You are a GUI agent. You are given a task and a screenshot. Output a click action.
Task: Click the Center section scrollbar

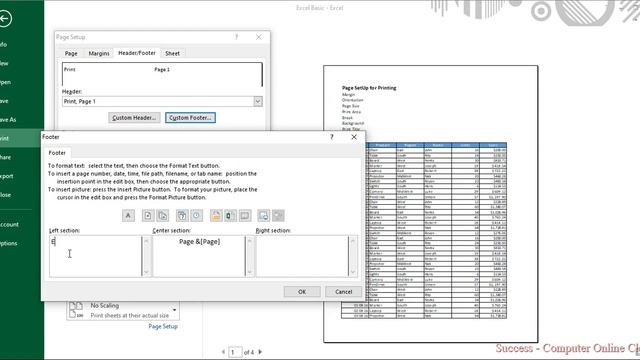tap(250, 256)
